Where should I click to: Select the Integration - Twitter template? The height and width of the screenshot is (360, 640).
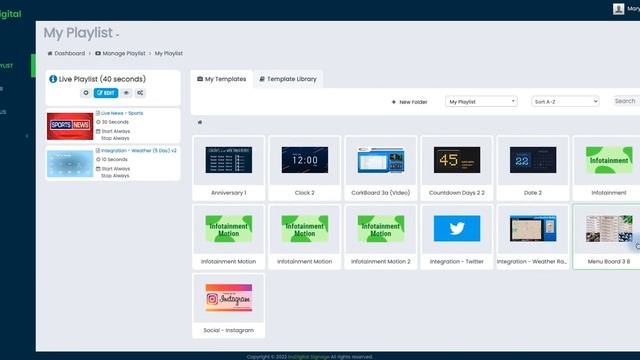pos(457,237)
